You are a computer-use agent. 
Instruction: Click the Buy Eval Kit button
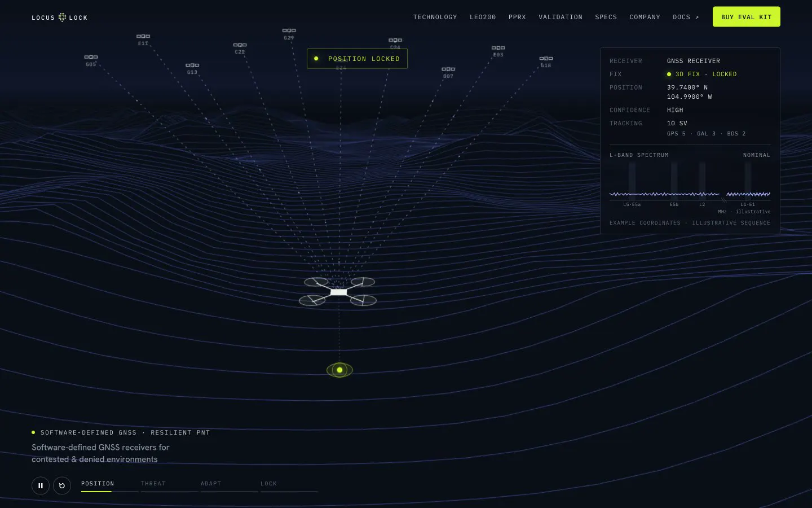coord(747,17)
